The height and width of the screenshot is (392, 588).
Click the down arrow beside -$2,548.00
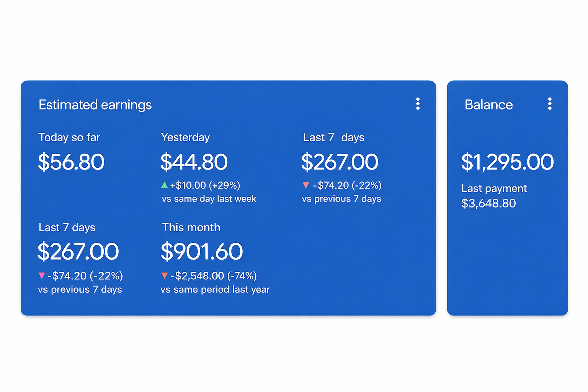(165, 276)
